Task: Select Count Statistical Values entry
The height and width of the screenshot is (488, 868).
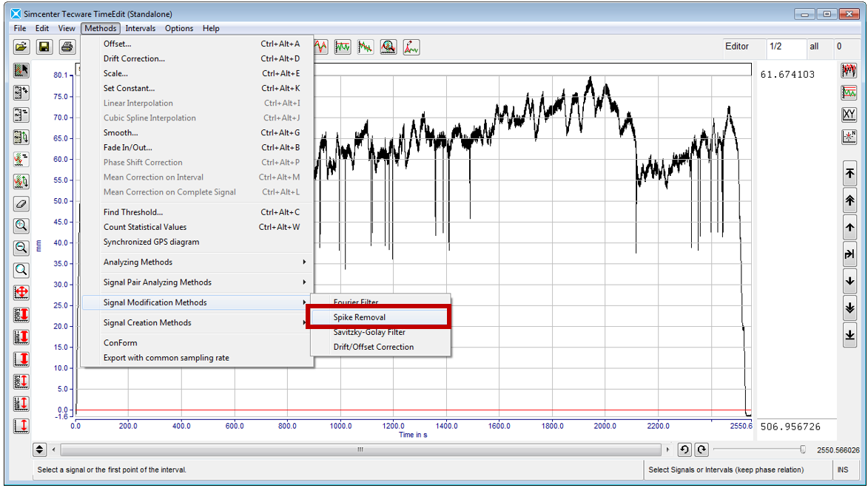Action: [197, 227]
